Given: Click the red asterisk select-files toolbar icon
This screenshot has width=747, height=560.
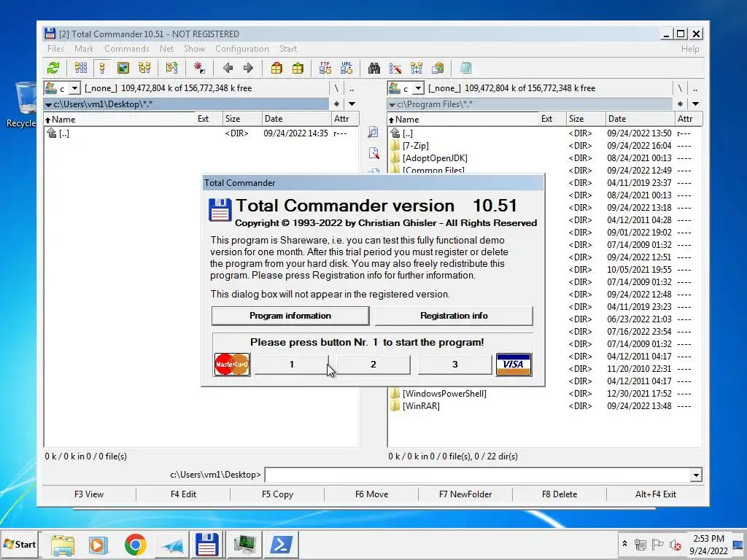Looking at the screenshot, I should pos(200,68).
